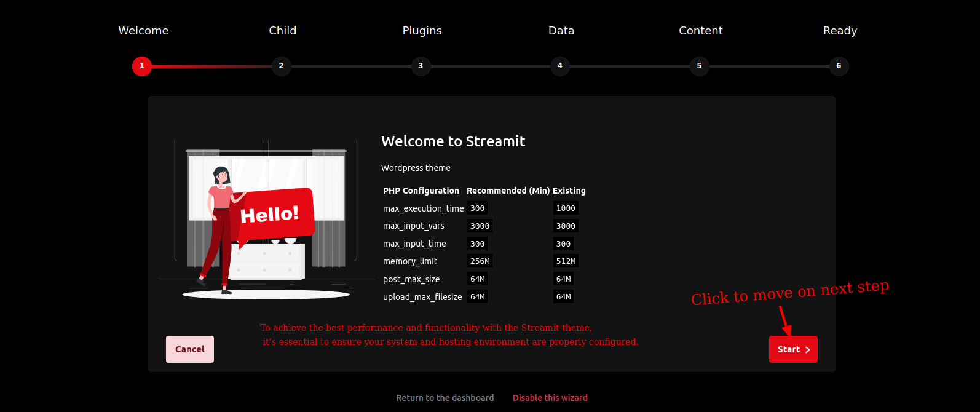This screenshot has height=412, width=980.
Task: Click the max_input_vars row label
Action: 414,226
